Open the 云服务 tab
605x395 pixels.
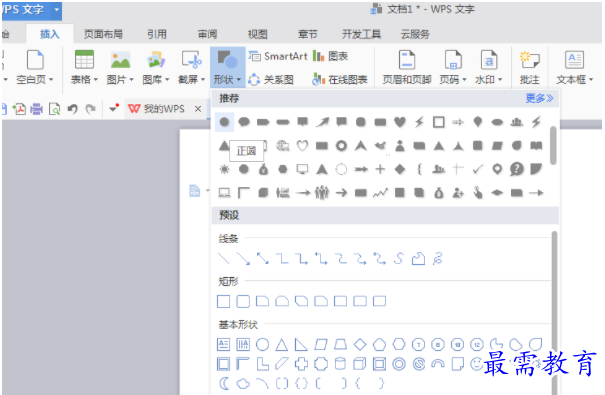coord(415,34)
